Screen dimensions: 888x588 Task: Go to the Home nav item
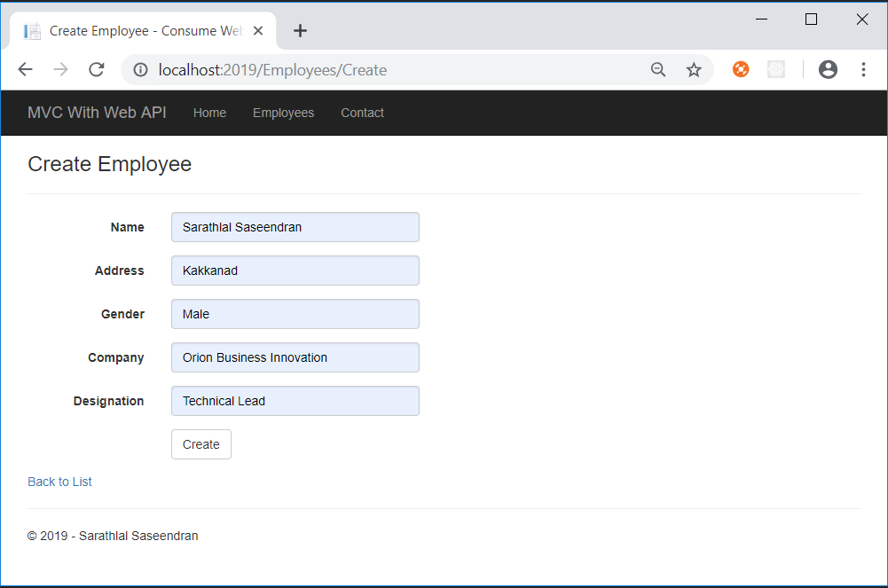[x=209, y=113]
